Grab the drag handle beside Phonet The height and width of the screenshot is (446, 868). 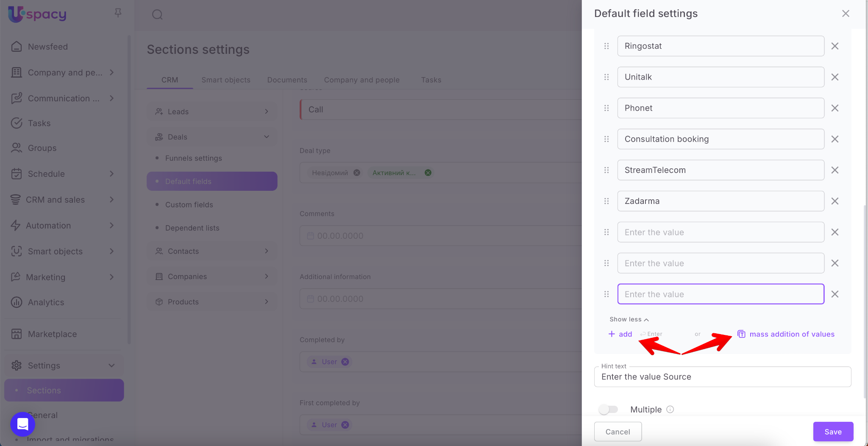606,108
